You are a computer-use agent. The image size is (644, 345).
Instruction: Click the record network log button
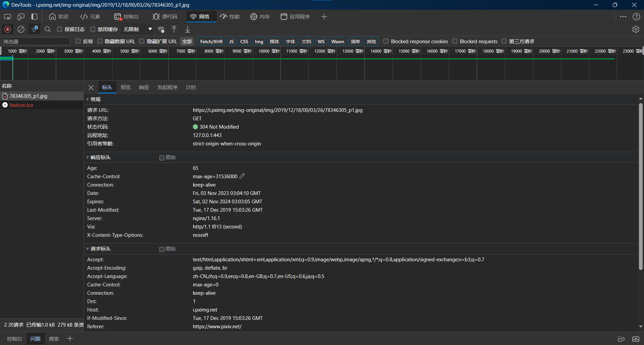tap(7, 29)
